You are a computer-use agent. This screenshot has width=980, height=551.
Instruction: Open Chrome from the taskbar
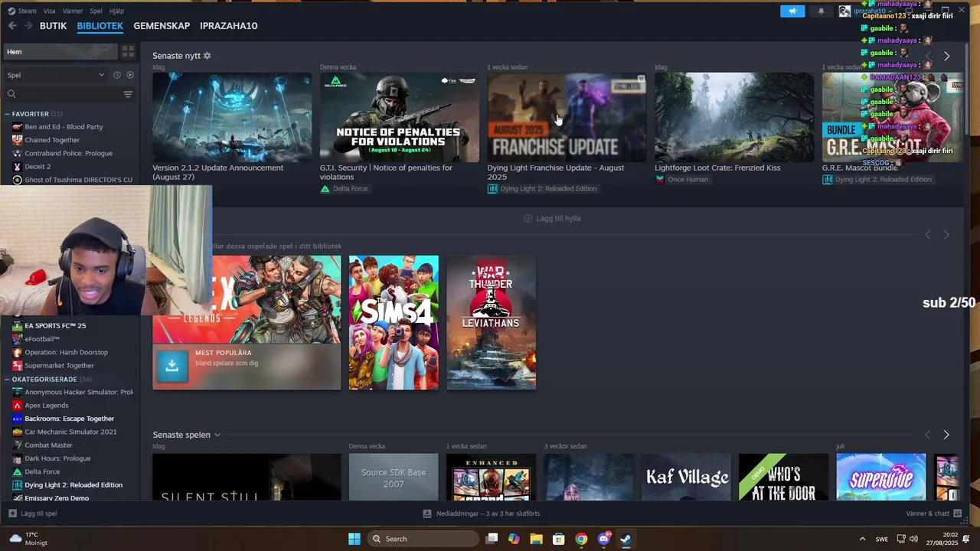coord(581,539)
